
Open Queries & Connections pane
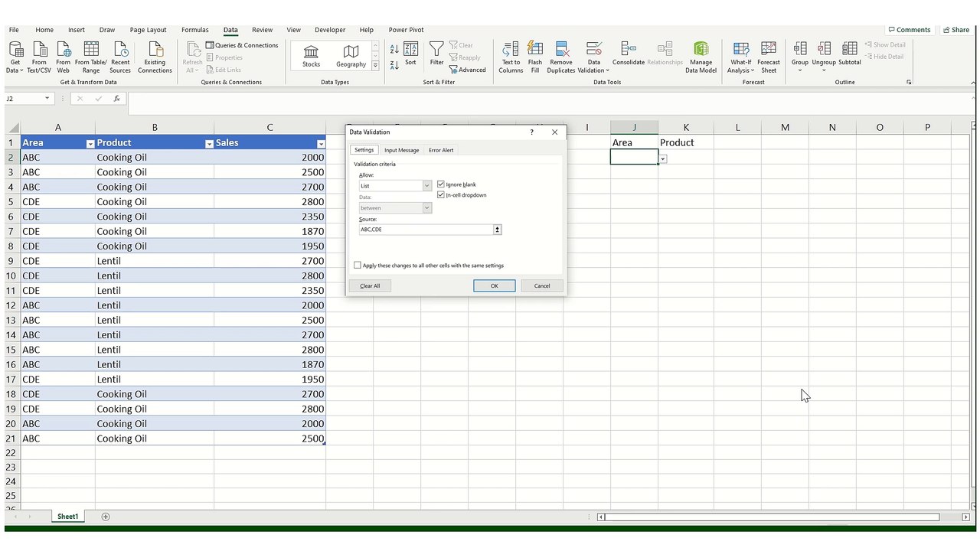(242, 45)
